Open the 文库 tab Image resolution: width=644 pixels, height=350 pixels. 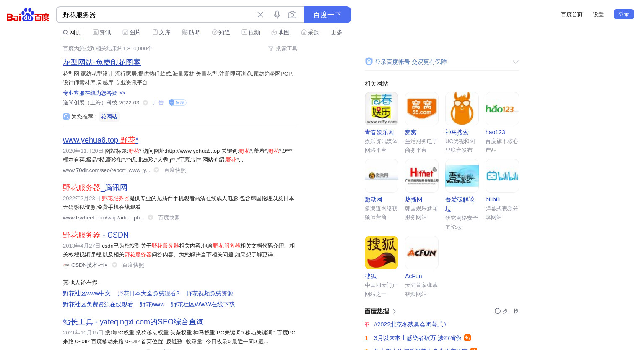pyautogui.click(x=161, y=32)
